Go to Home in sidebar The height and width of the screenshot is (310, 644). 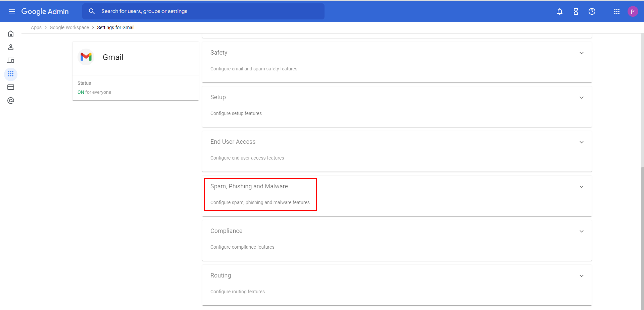click(11, 34)
